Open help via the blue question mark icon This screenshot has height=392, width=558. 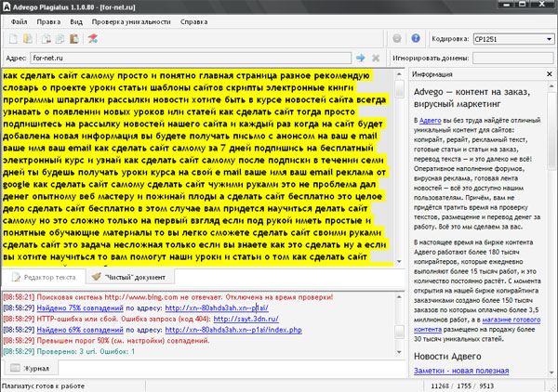pos(416,38)
